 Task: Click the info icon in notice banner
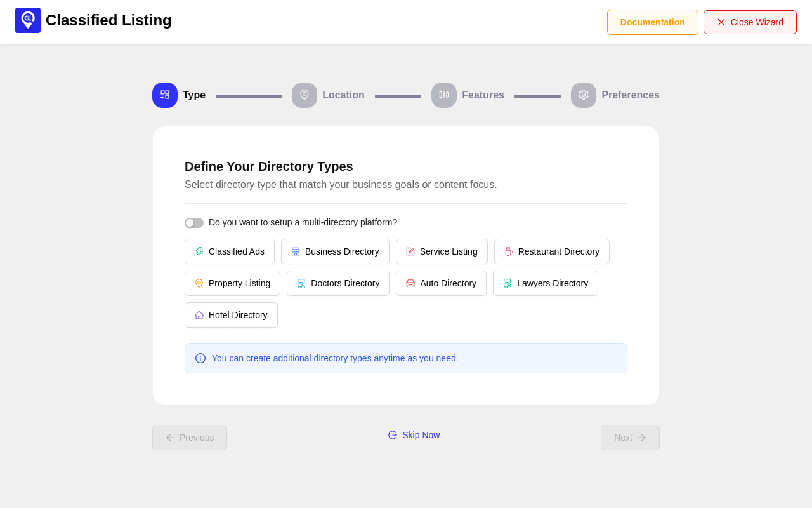tap(200, 358)
